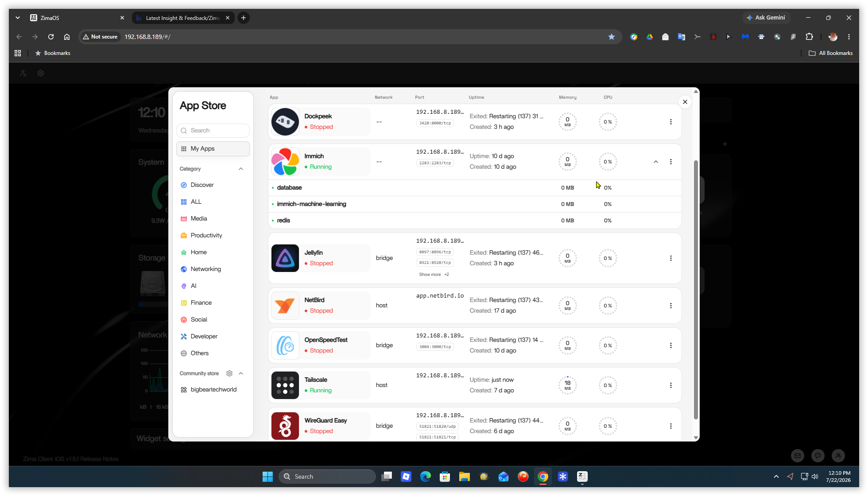Bookmark this page with the star icon
868x496 pixels.
(612, 37)
